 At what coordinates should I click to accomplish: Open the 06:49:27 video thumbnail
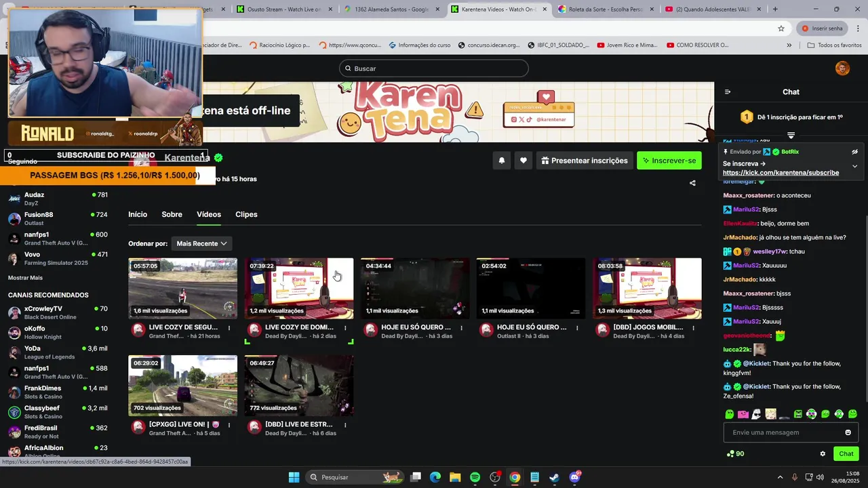click(299, 386)
